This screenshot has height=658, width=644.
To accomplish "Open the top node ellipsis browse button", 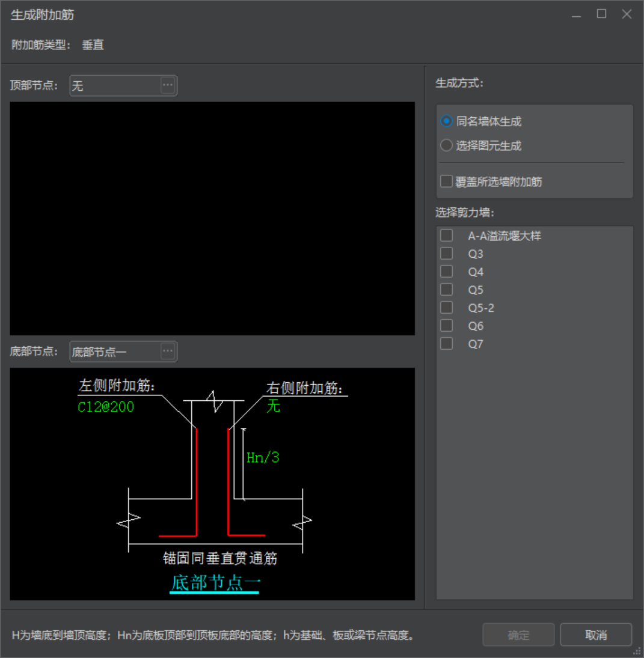I will (168, 85).
